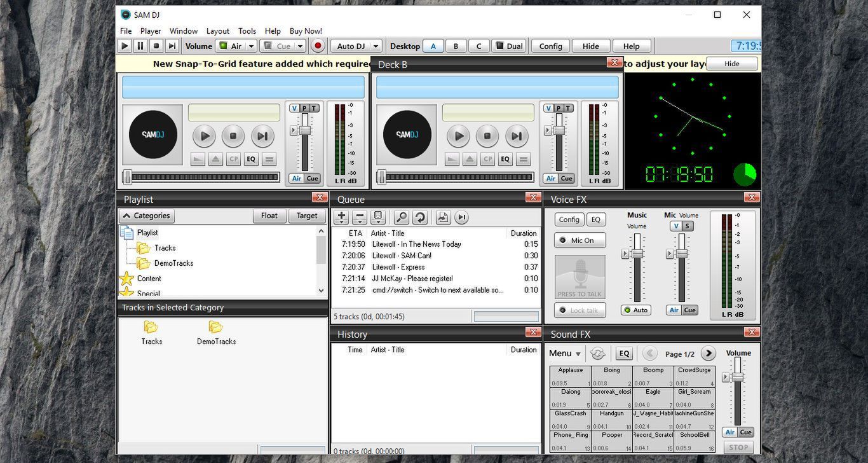
Task: Open the EQ on Deck A
Action: coord(251,160)
